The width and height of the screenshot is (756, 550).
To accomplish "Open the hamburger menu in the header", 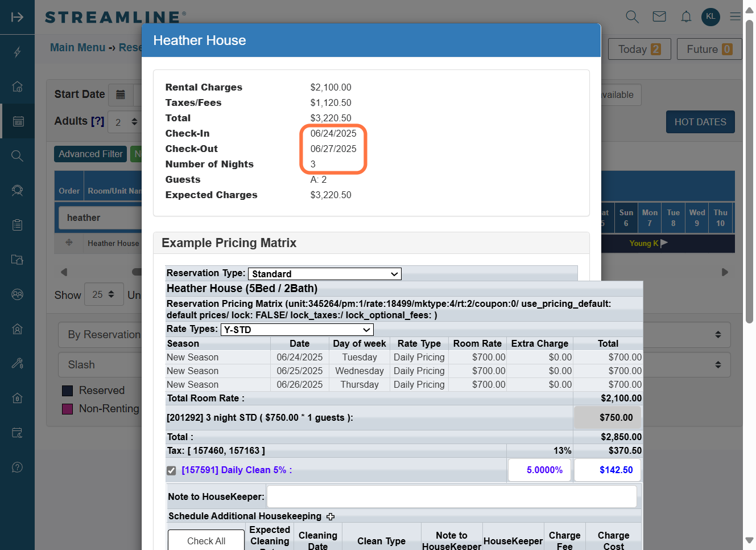I will tap(736, 17).
